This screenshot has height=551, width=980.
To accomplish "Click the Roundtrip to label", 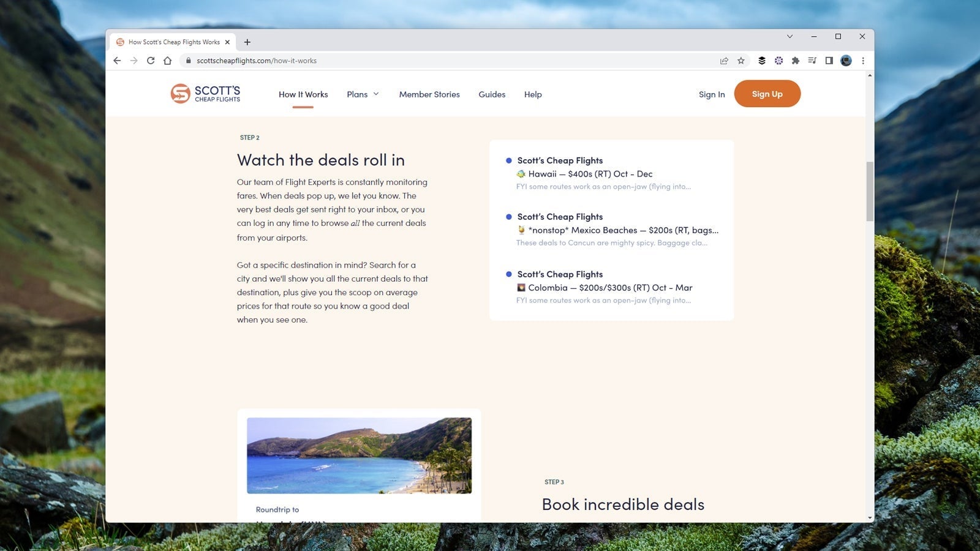I will coord(277,509).
